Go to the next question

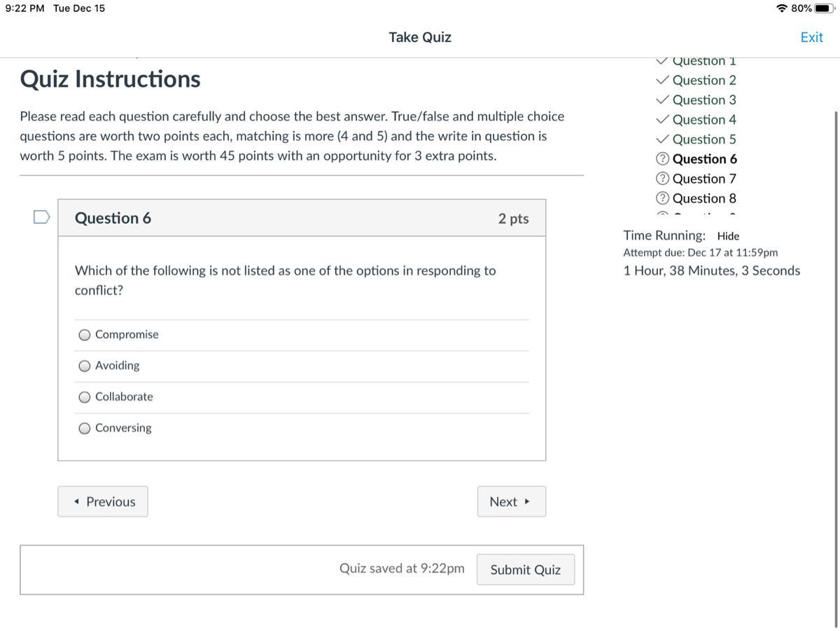coord(511,501)
